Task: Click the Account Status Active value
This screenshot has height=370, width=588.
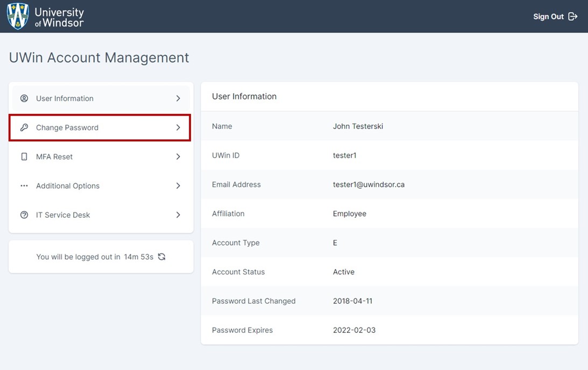Action: click(344, 272)
